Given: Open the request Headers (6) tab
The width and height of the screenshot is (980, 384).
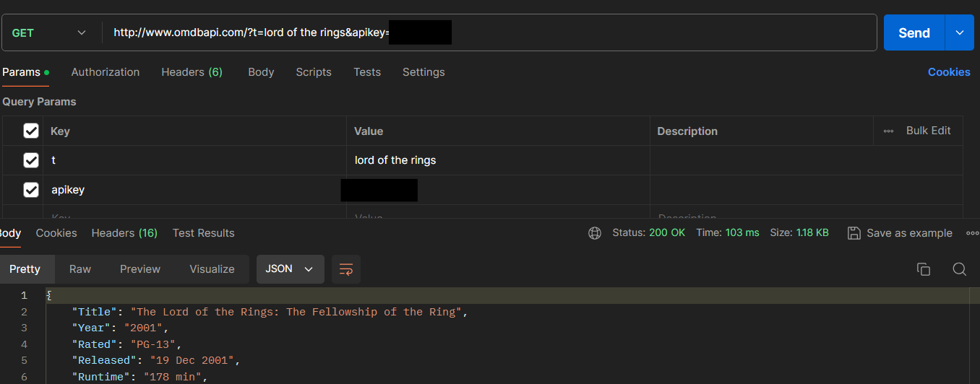Looking at the screenshot, I should (192, 72).
